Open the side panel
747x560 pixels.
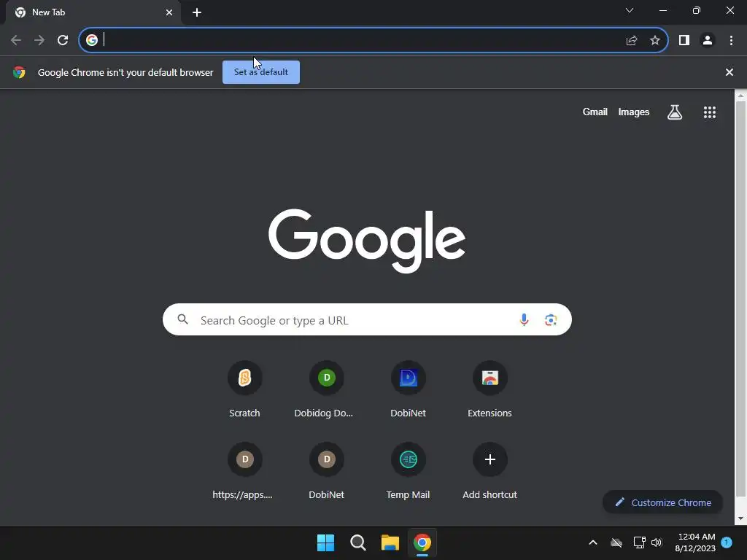tap(684, 41)
